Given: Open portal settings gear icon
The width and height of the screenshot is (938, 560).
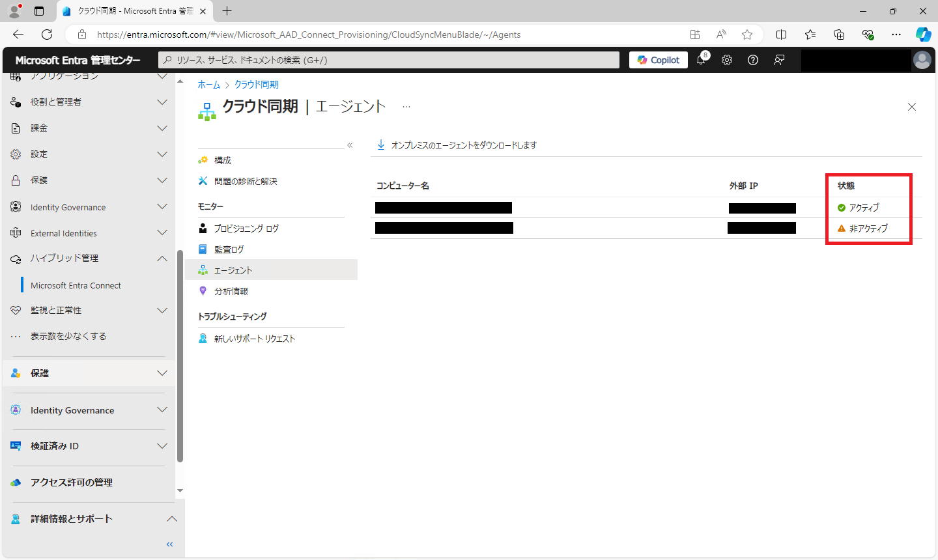Looking at the screenshot, I should coord(727,60).
